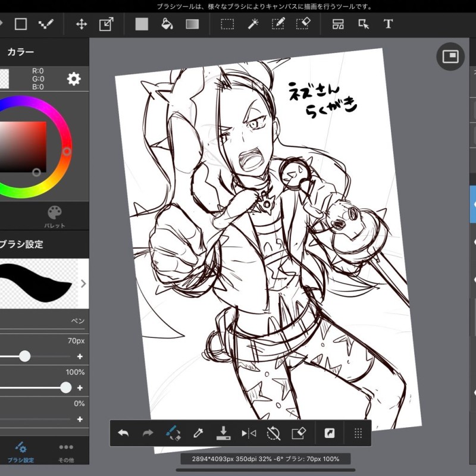Open the パレット palette button
This screenshot has width=476, height=476.
point(54,217)
